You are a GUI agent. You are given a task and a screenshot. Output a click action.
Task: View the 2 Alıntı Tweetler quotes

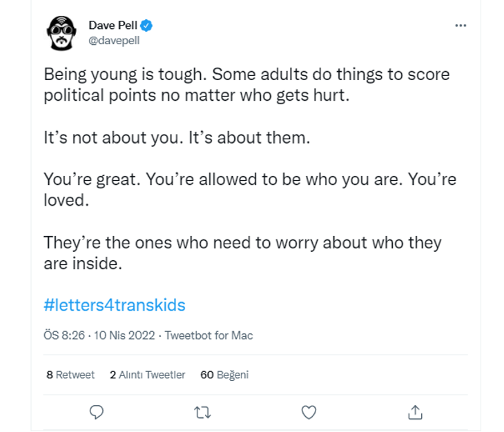coord(147,375)
